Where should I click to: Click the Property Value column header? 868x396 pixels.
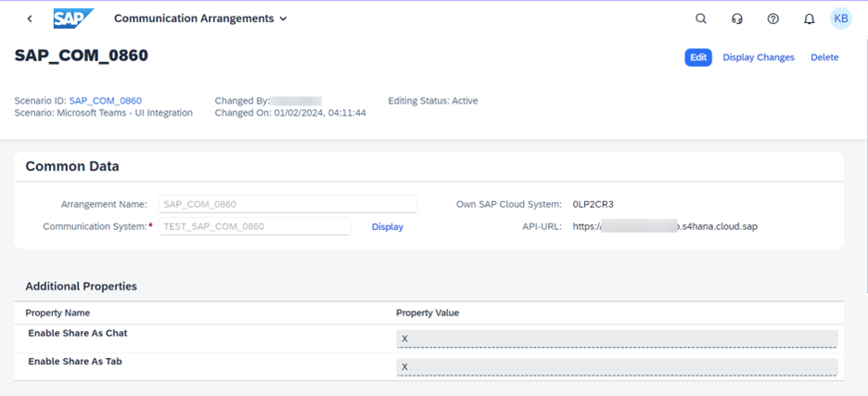(x=428, y=313)
